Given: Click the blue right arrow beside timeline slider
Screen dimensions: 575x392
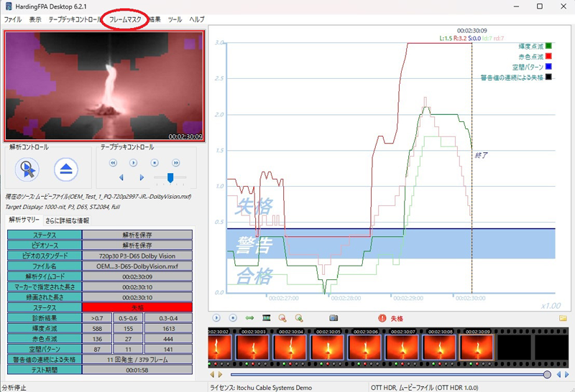Looking at the screenshot, I should [x=567, y=375].
